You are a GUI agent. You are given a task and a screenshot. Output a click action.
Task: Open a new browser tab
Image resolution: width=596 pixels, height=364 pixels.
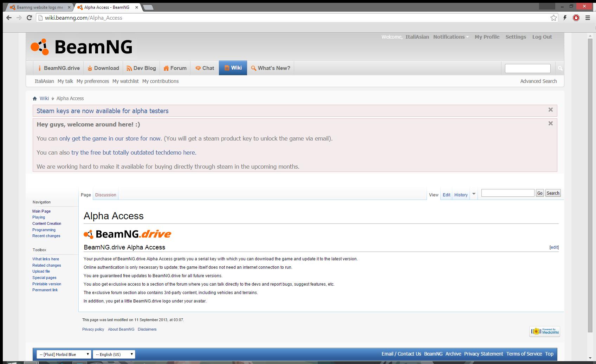coord(148,7)
